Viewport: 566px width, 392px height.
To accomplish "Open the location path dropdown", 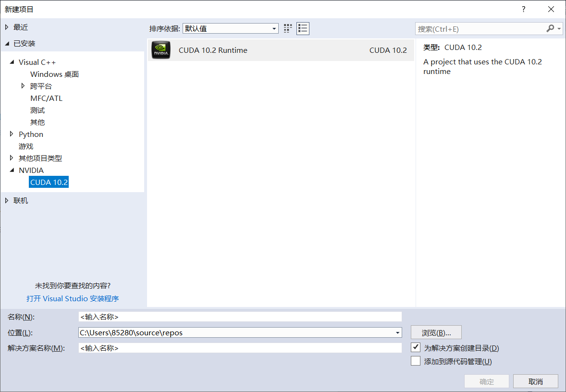I will 397,332.
